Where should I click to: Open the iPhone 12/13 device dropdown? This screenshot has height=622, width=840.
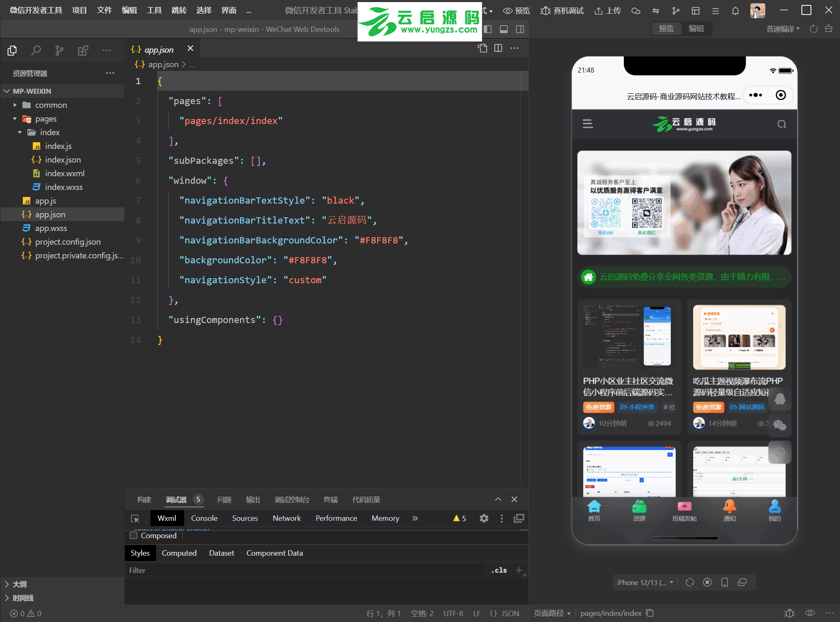(x=645, y=582)
